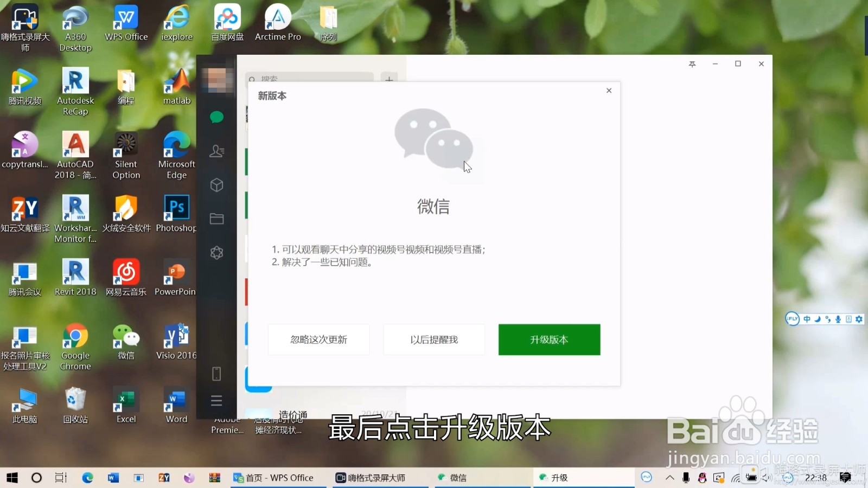Viewport: 868px width, 488px height.
Task: Select Arctime Pro desktop icon
Action: [278, 23]
